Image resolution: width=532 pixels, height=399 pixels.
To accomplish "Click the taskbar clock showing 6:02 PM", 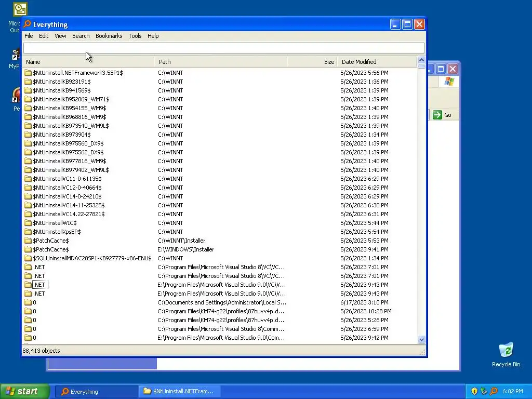I will (x=512, y=392).
